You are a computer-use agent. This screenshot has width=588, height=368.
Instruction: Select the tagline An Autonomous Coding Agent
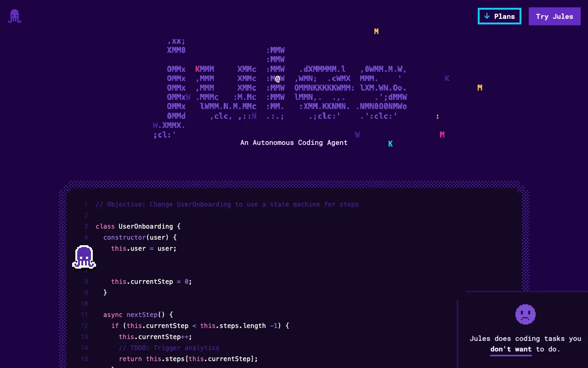(x=294, y=143)
